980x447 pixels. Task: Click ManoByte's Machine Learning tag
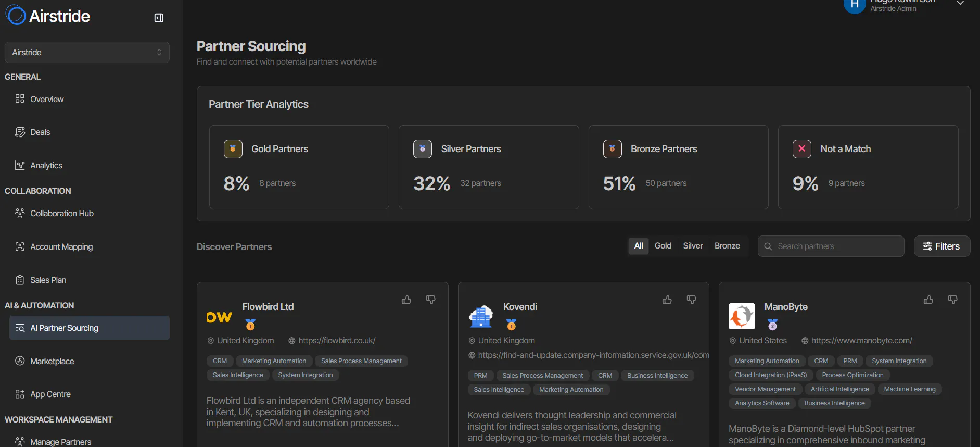910,389
